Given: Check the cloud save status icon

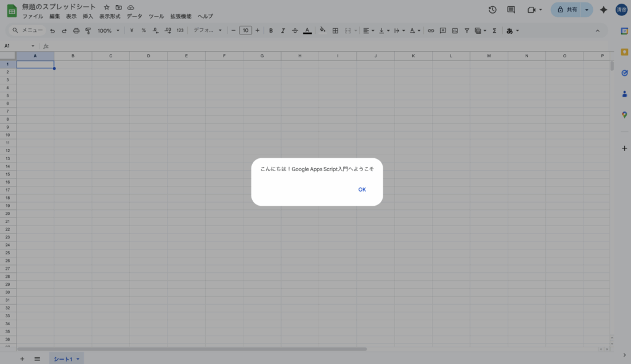Looking at the screenshot, I should click(131, 7).
